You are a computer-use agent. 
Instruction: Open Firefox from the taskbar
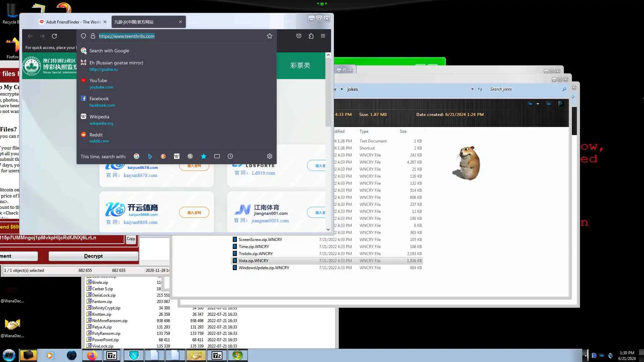pos(92,355)
